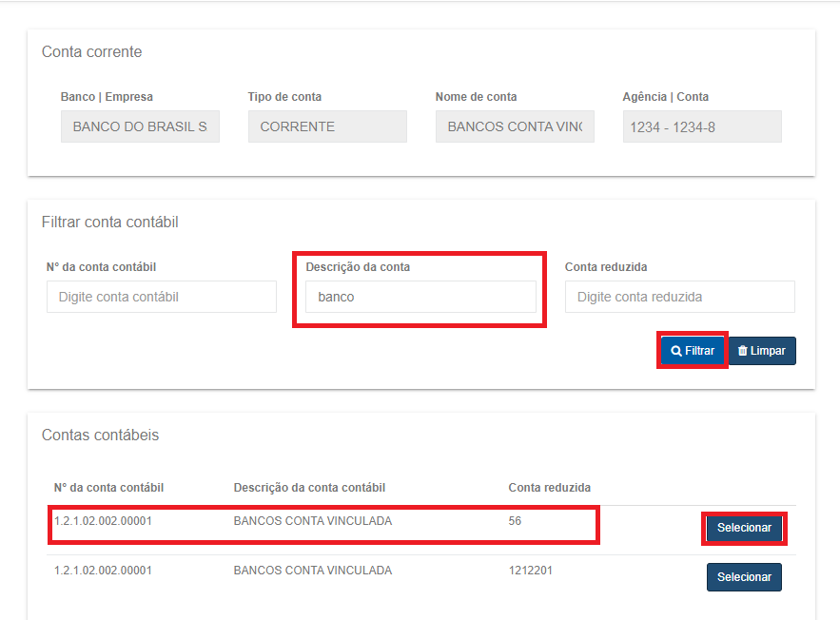Click the N° da conta contábil table header

[108, 488]
